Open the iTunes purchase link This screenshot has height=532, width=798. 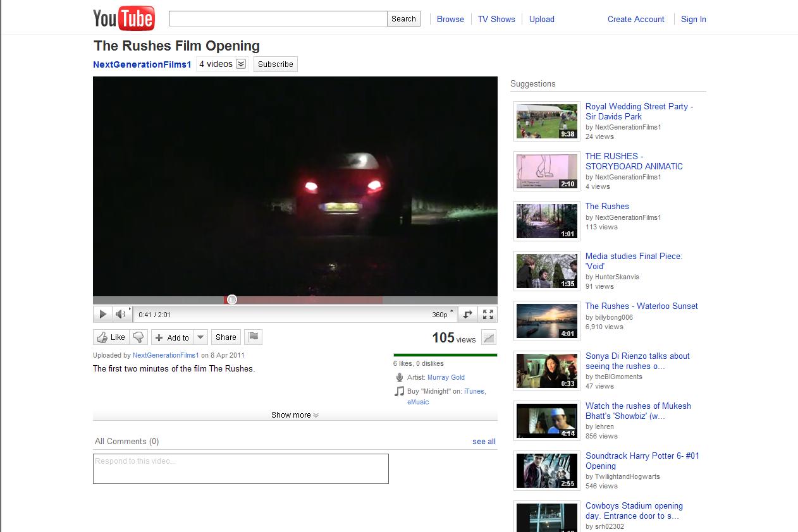[x=474, y=392]
